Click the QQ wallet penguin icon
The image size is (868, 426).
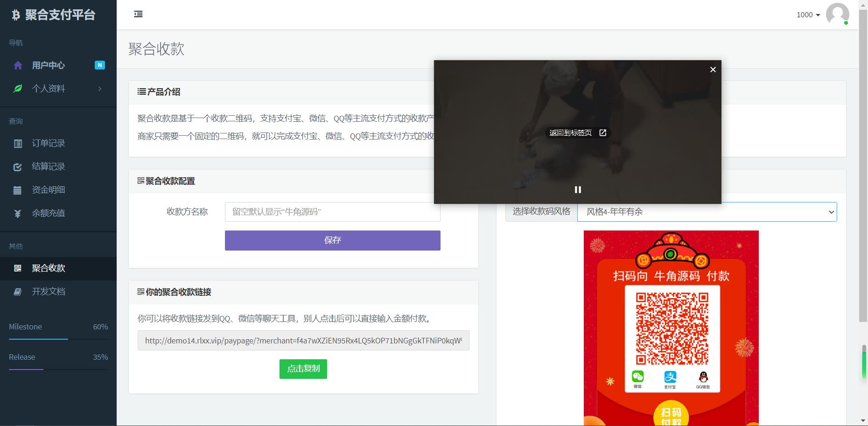pos(703,377)
